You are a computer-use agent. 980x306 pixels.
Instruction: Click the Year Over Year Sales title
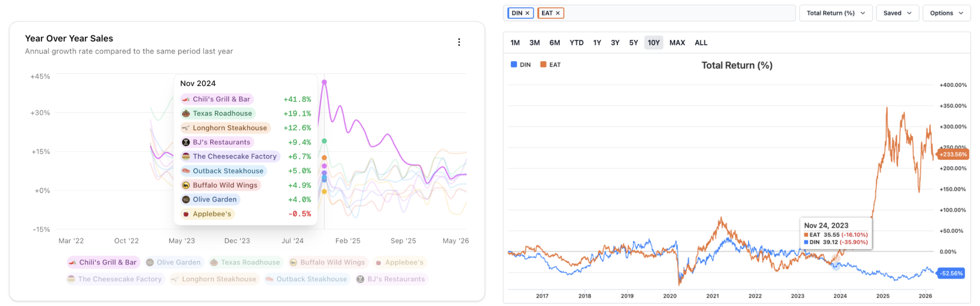tap(69, 38)
